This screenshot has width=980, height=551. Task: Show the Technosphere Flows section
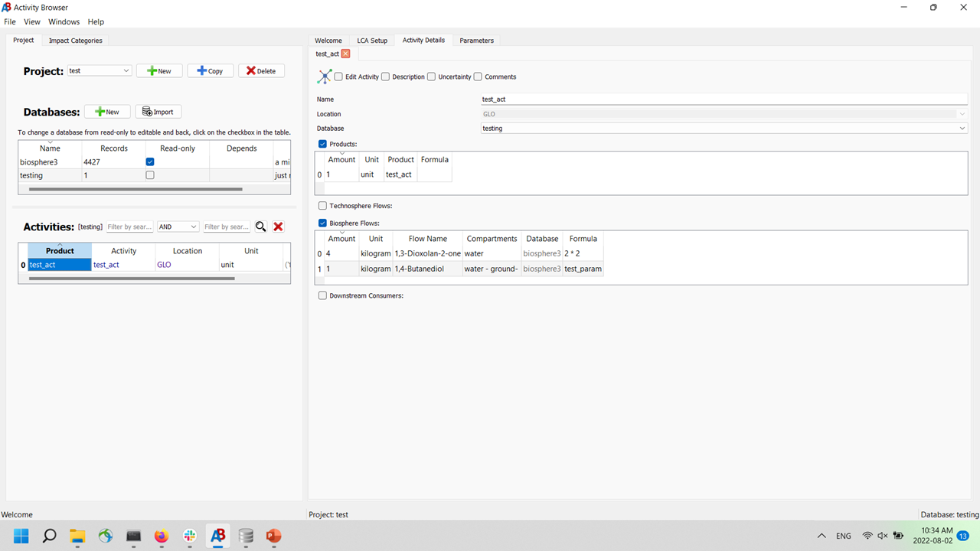pyautogui.click(x=322, y=206)
